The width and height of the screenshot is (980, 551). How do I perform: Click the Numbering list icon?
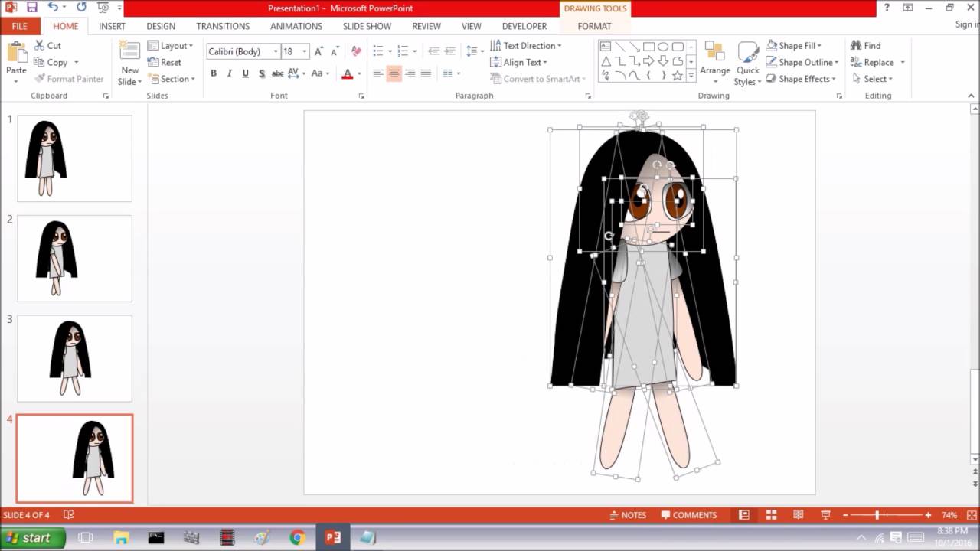click(x=403, y=51)
